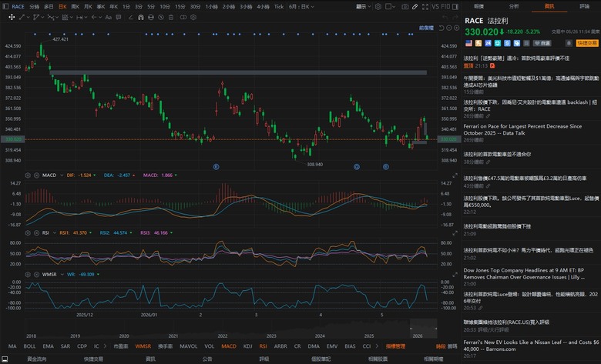Select the Tick timeframe
The width and height of the screenshot is (601, 364).
pos(279,6)
